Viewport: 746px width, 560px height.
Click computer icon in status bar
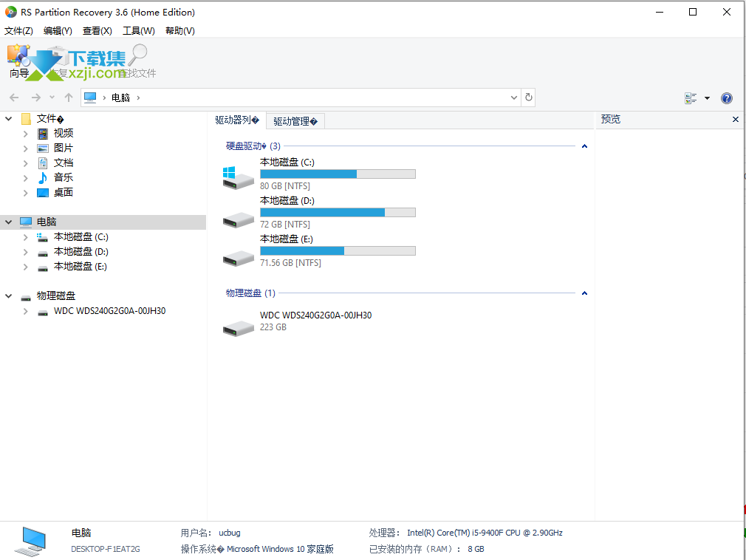click(30, 542)
